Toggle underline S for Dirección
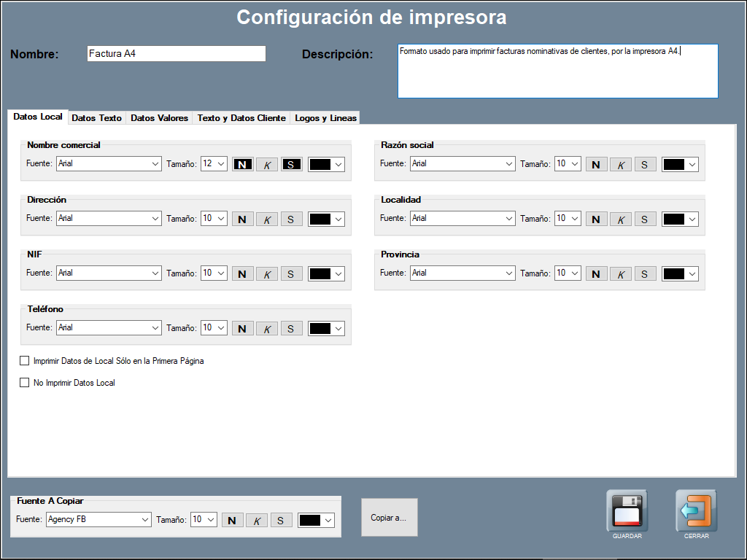This screenshot has width=747, height=560. [291, 219]
